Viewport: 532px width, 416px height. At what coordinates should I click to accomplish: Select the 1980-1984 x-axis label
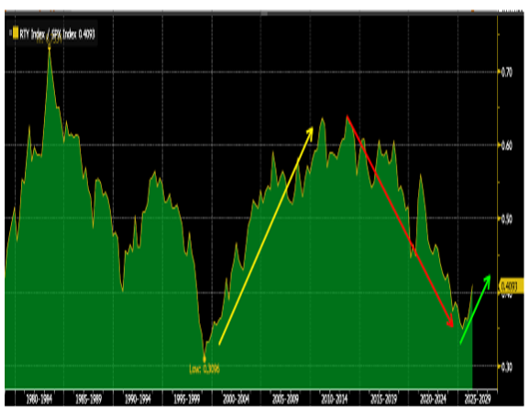click(39, 399)
